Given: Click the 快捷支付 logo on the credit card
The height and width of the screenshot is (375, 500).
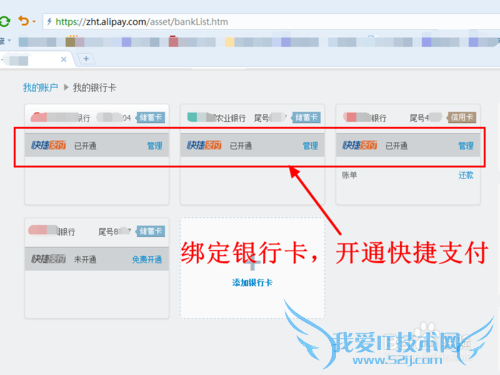Looking at the screenshot, I should tap(360, 145).
